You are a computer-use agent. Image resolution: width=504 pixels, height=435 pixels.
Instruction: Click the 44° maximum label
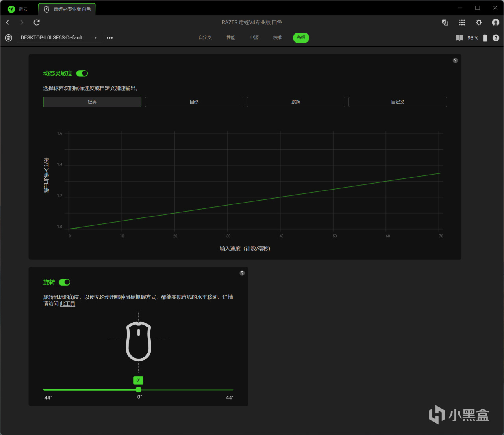pyautogui.click(x=230, y=398)
